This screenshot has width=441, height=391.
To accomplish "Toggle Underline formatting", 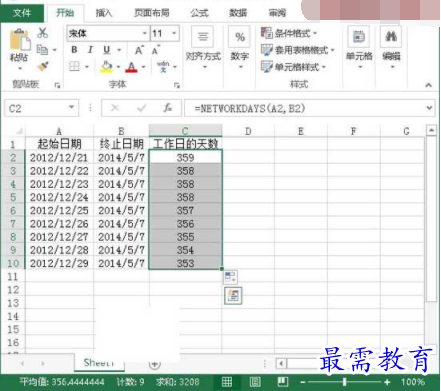I will [x=106, y=50].
